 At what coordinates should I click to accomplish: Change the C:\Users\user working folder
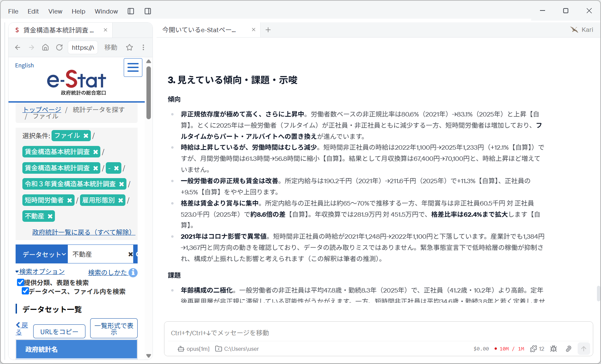237,349
